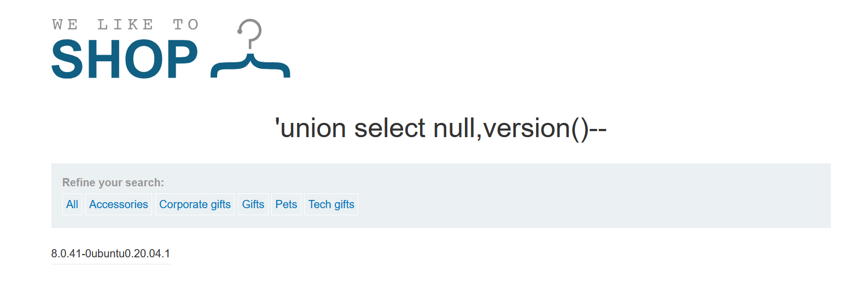Select the All category filter
868x283 pixels.
[72, 204]
